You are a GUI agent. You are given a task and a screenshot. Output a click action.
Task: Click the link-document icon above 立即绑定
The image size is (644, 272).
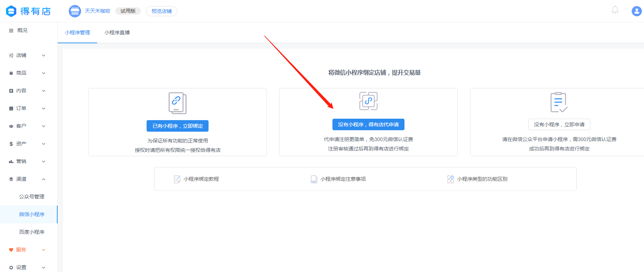click(177, 103)
